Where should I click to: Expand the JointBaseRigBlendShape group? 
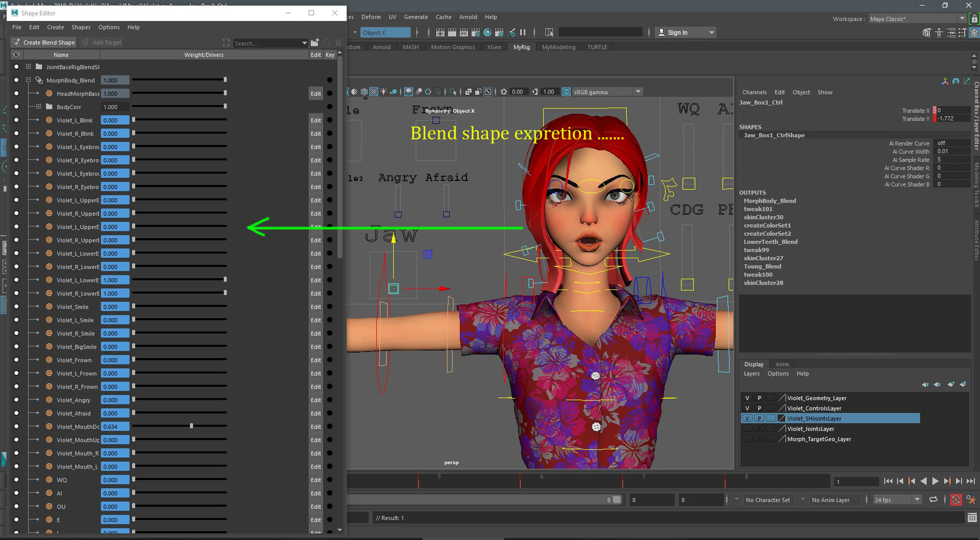(x=28, y=67)
